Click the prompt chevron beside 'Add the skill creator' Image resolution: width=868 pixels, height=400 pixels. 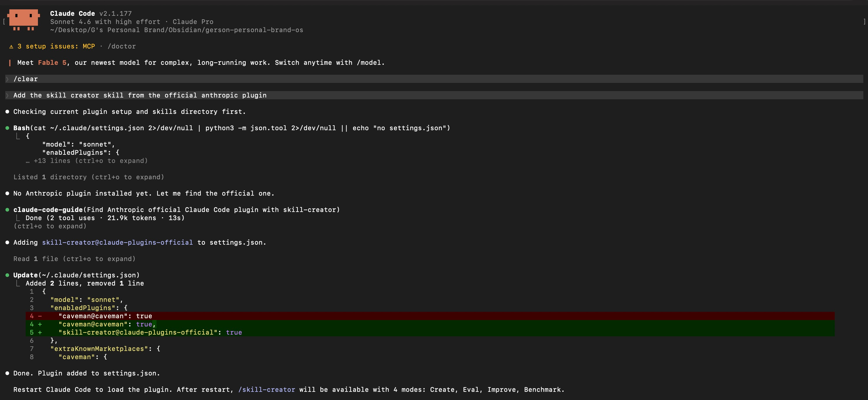tap(7, 95)
